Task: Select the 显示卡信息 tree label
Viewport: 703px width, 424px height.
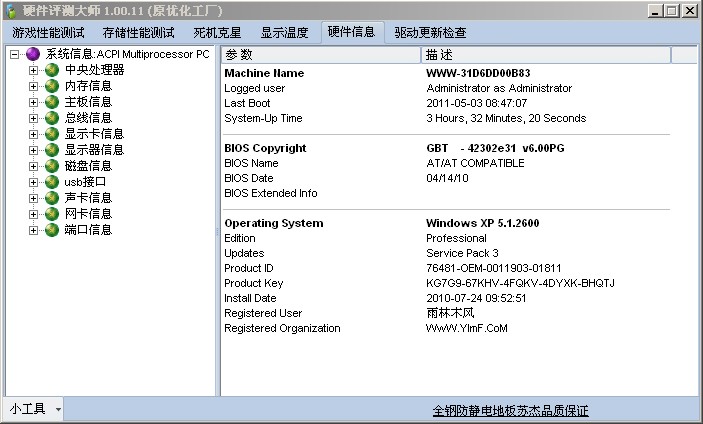Action: pos(95,134)
